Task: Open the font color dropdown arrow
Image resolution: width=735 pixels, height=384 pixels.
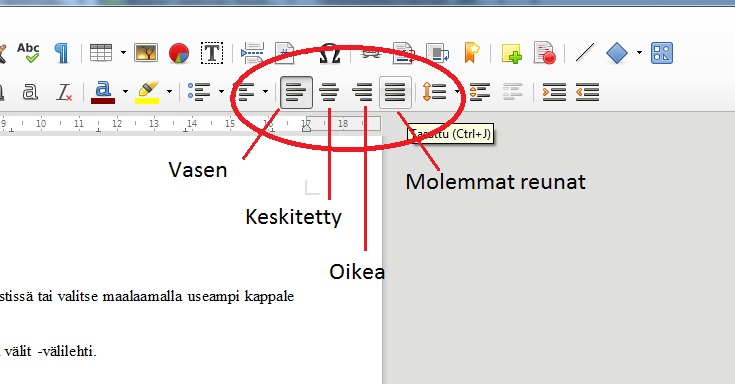Action: click(125, 91)
